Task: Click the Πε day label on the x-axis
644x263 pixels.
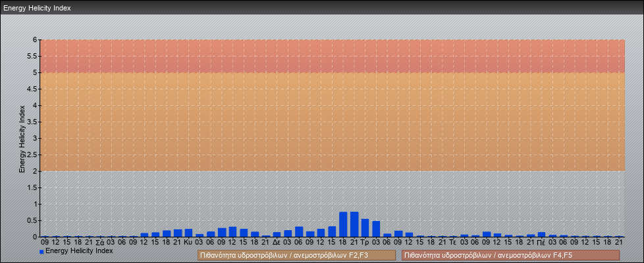Action: tap(541, 242)
